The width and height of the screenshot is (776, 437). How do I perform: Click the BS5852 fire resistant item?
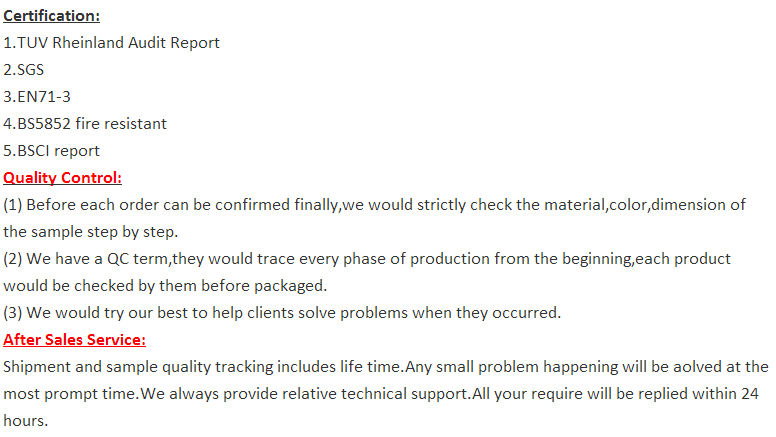coord(85,124)
